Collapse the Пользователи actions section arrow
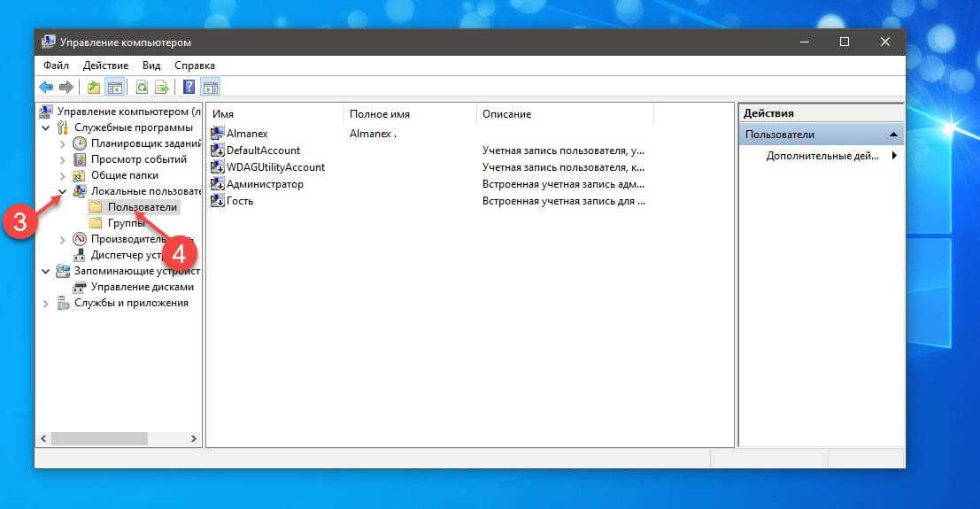The width and height of the screenshot is (980, 509). [893, 135]
